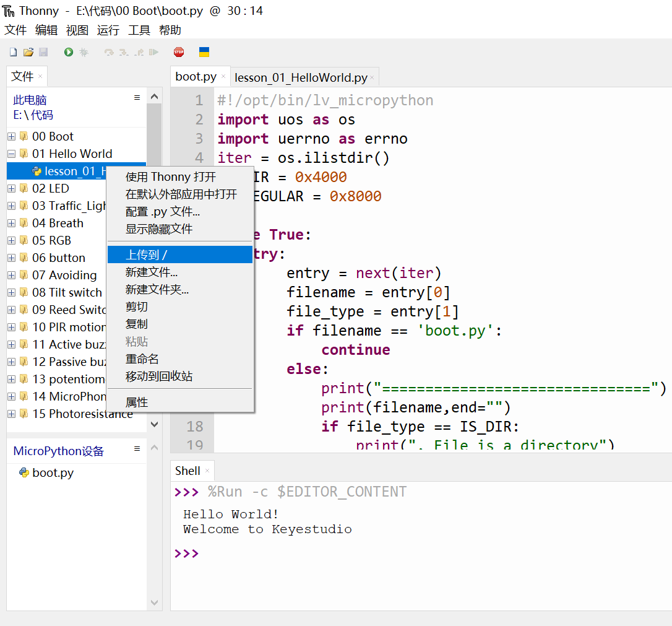Screen dimensions: 672x626
Task: Choose 使用 Thonny 打开 in context menu
Action: pos(180,177)
